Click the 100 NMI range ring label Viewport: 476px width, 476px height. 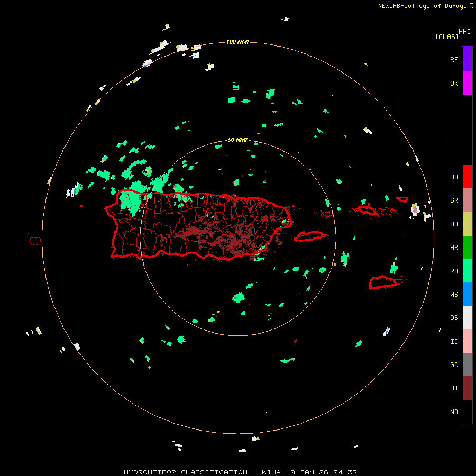(237, 42)
